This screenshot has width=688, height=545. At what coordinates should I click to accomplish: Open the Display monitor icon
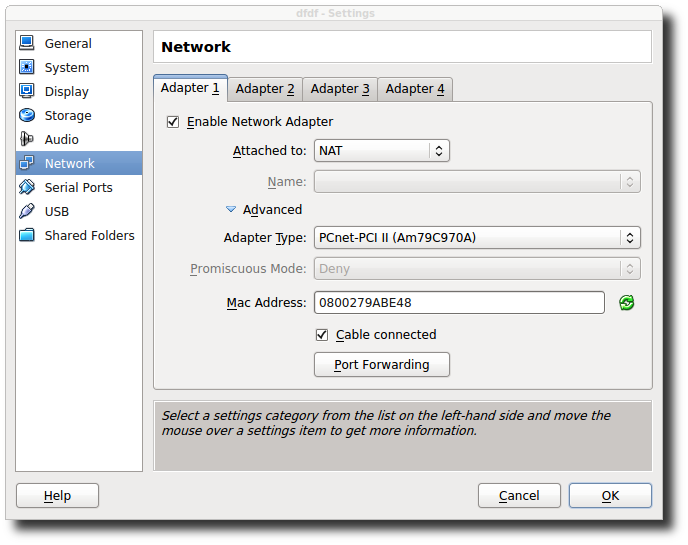pos(27,91)
